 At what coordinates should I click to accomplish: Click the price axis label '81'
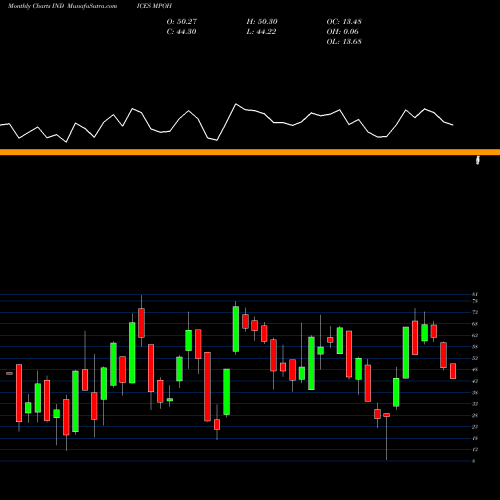[x=475, y=294]
